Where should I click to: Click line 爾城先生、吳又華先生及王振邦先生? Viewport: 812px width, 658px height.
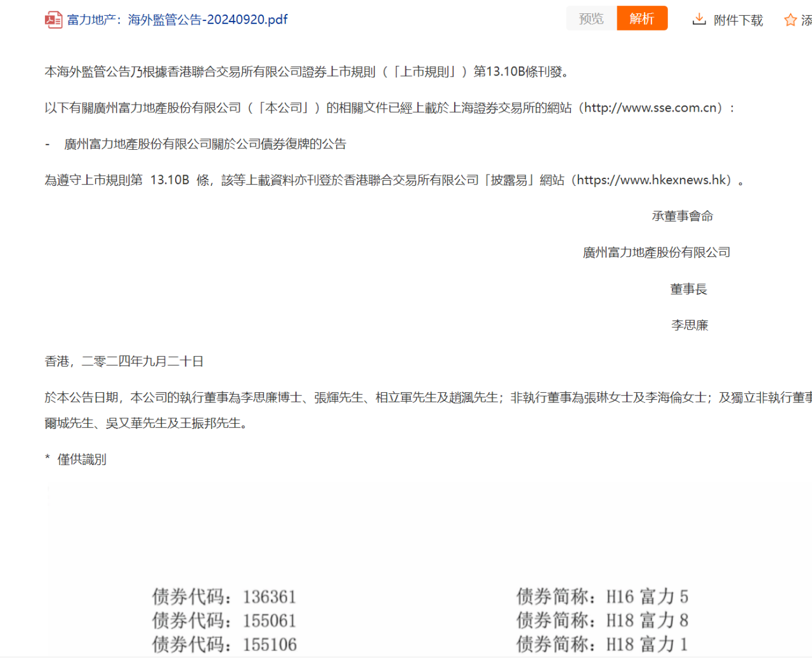(147, 423)
